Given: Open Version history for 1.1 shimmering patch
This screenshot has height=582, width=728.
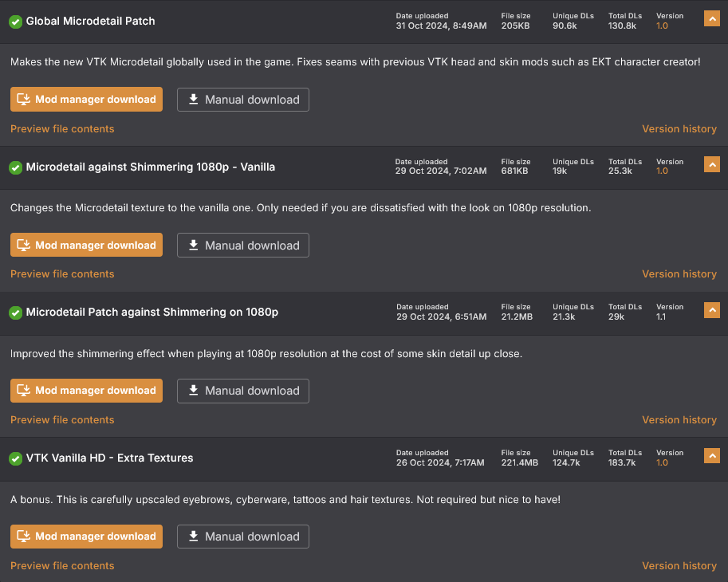Looking at the screenshot, I should (679, 420).
